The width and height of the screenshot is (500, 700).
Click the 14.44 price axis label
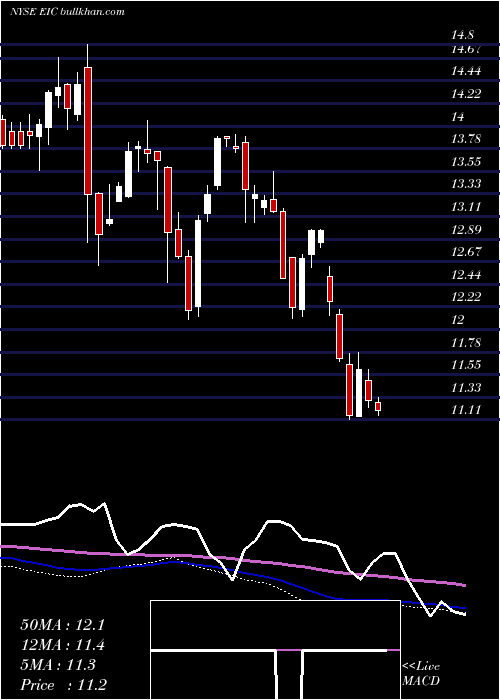click(x=466, y=71)
